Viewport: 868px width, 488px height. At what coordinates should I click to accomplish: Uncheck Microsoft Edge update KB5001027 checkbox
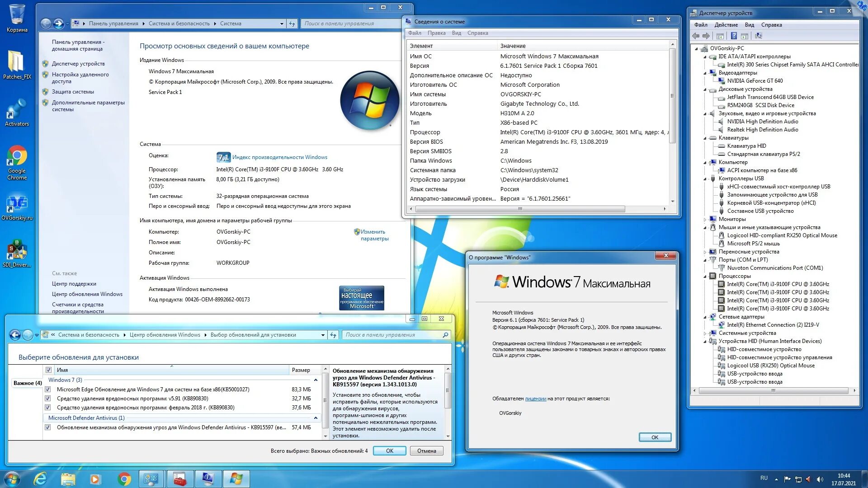point(48,389)
